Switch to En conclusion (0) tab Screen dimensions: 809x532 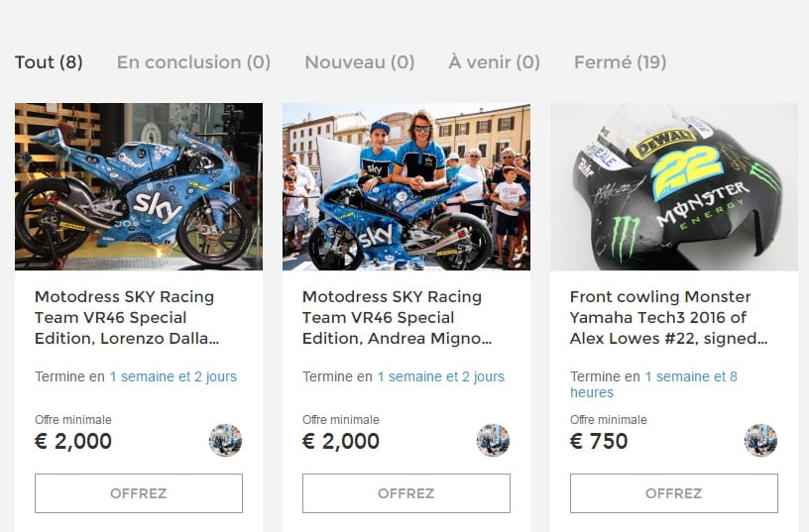point(193,62)
